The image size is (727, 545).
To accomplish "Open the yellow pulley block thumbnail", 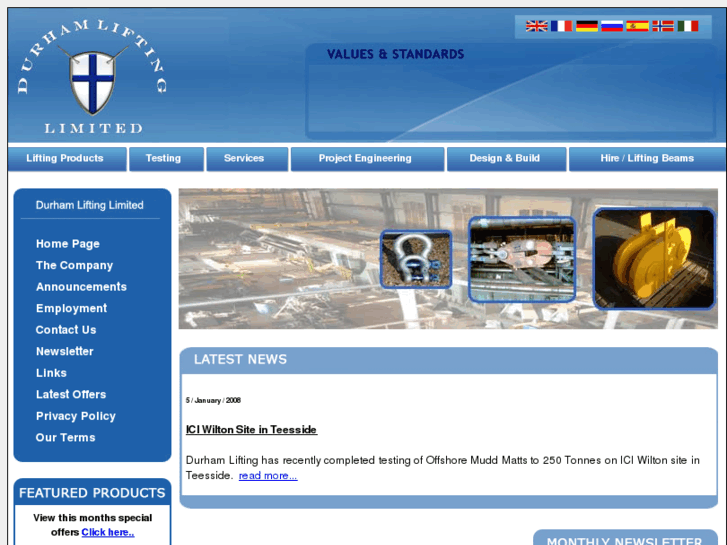I will (655, 258).
